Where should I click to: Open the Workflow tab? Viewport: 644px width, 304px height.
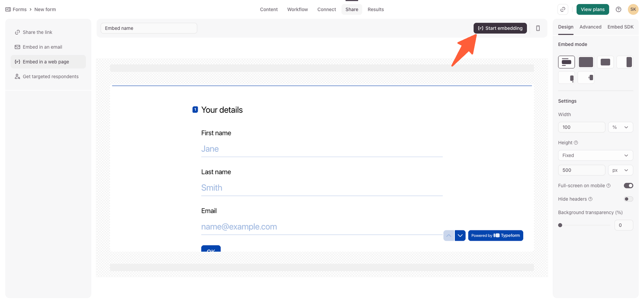click(x=297, y=9)
